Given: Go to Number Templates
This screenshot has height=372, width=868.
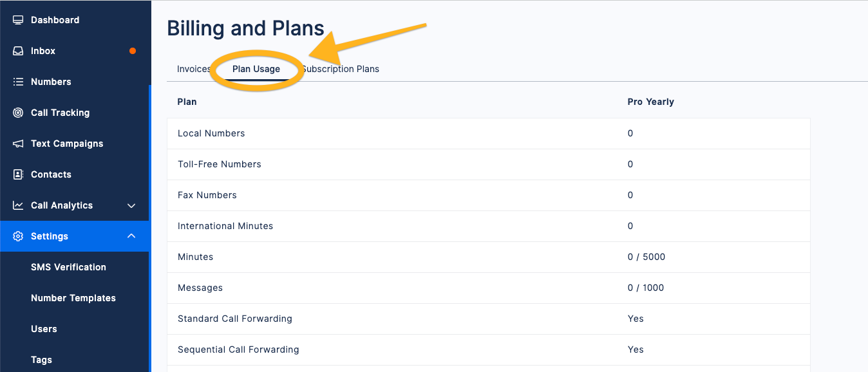Looking at the screenshot, I should 73,298.
